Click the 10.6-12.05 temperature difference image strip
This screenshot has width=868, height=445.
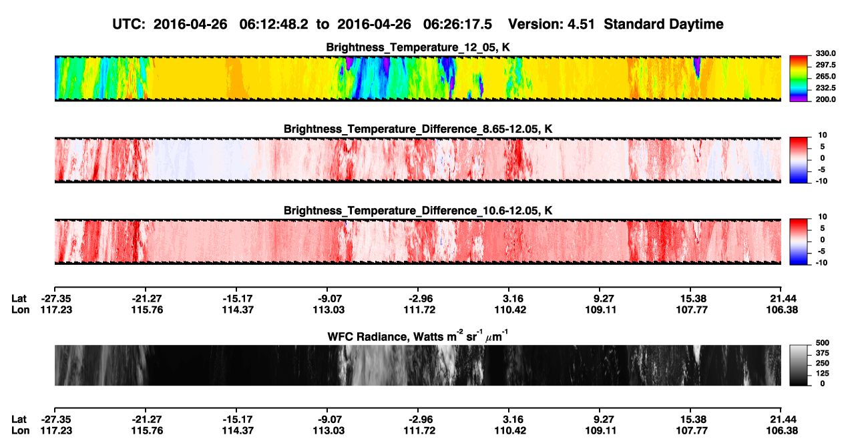click(417, 242)
